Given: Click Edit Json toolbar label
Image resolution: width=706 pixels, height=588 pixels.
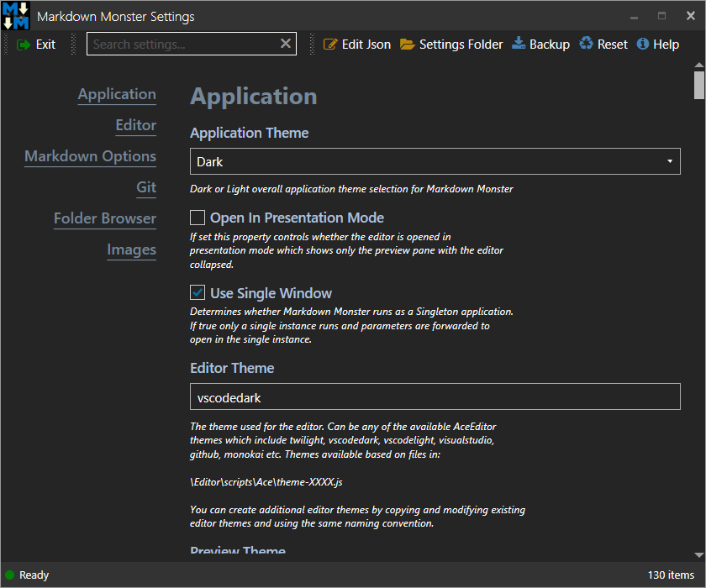Looking at the screenshot, I should click(366, 45).
